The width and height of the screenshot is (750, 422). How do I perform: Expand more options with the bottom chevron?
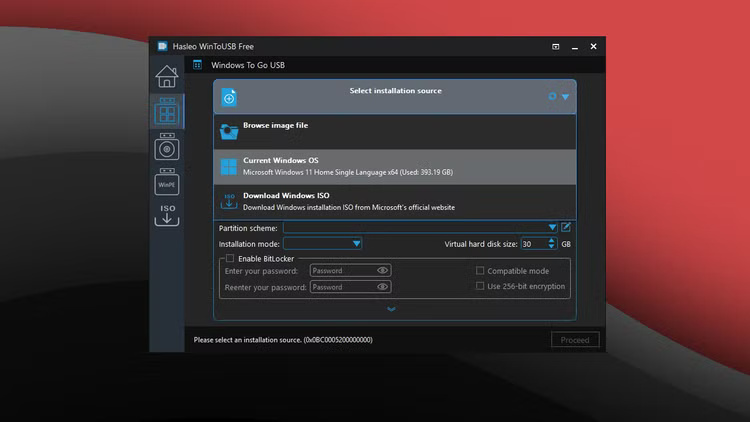coord(391,309)
